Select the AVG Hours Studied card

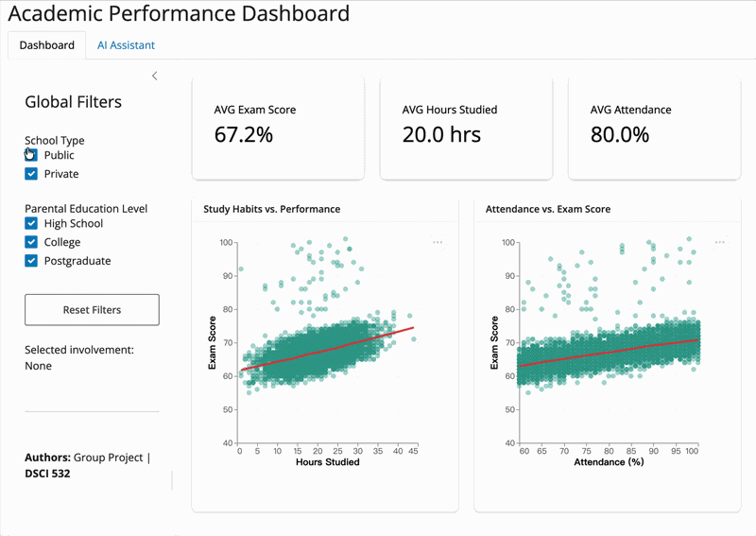click(466, 128)
